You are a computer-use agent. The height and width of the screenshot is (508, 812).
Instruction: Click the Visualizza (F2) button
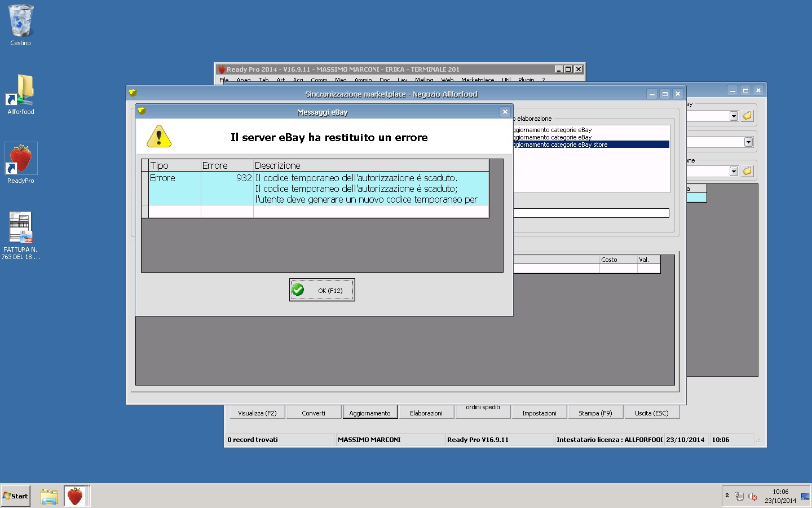(x=257, y=413)
